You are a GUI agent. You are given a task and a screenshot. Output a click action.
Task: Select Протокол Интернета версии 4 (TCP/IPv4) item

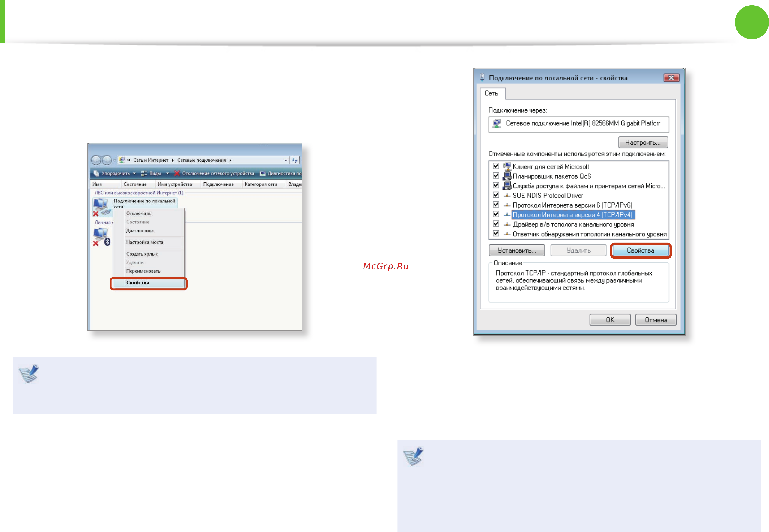573,215
